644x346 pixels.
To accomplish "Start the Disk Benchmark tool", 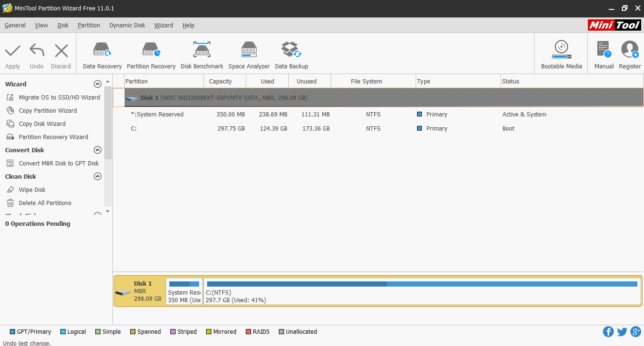I will tap(201, 53).
